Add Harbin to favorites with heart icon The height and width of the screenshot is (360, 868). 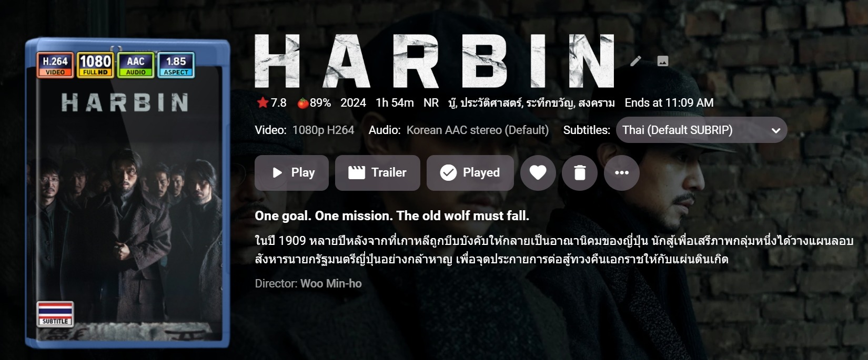coord(538,172)
